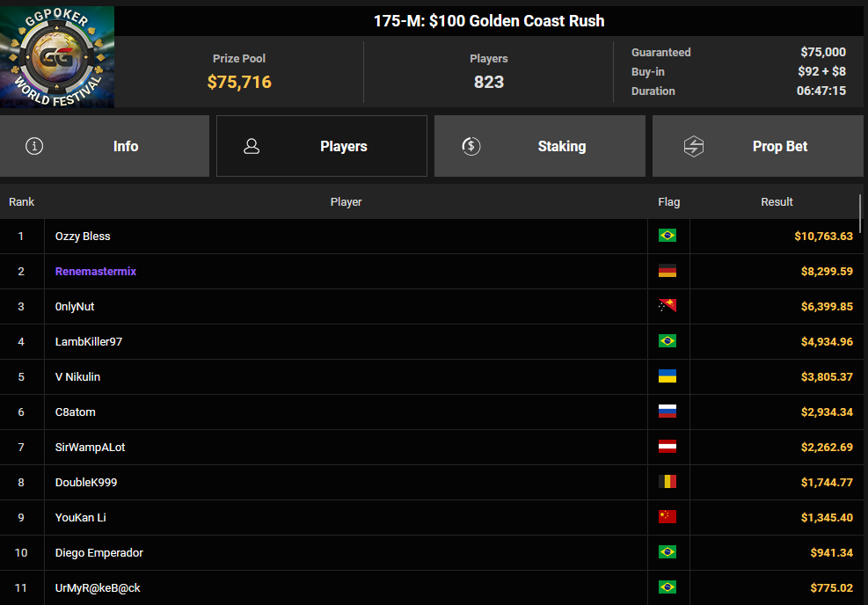The width and height of the screenshot is (868, 605).
Task: Select player UrMyR@keB@ck
Action: [x=98, y=587]
